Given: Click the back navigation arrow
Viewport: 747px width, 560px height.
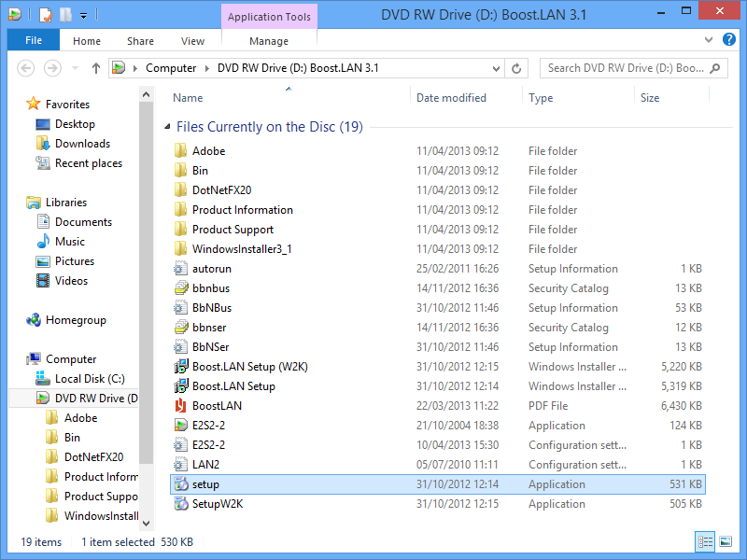Looking at the screenshot, I should [28, 68].
